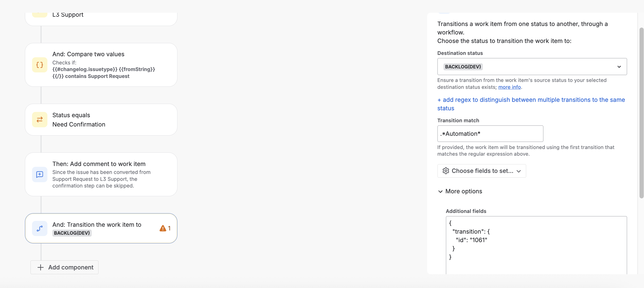
Task: Click the add regex to distinguish transitions link
Action: click(x=531, y=104)
